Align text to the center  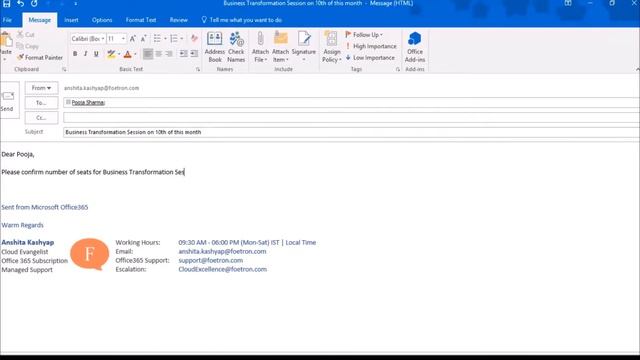158,54
